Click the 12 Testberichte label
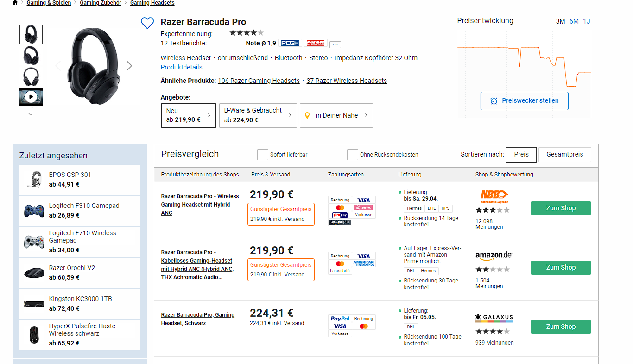 [x=184, y=43]
